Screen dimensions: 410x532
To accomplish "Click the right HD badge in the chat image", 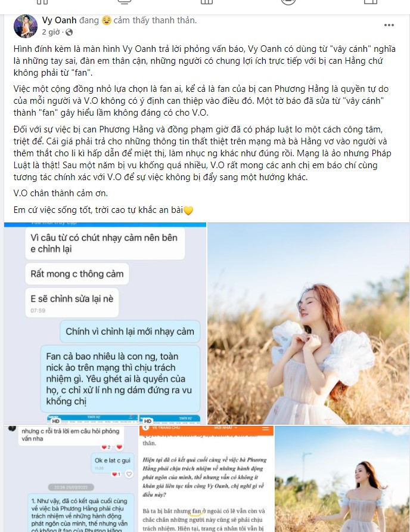I will click(x=148, y=421).
